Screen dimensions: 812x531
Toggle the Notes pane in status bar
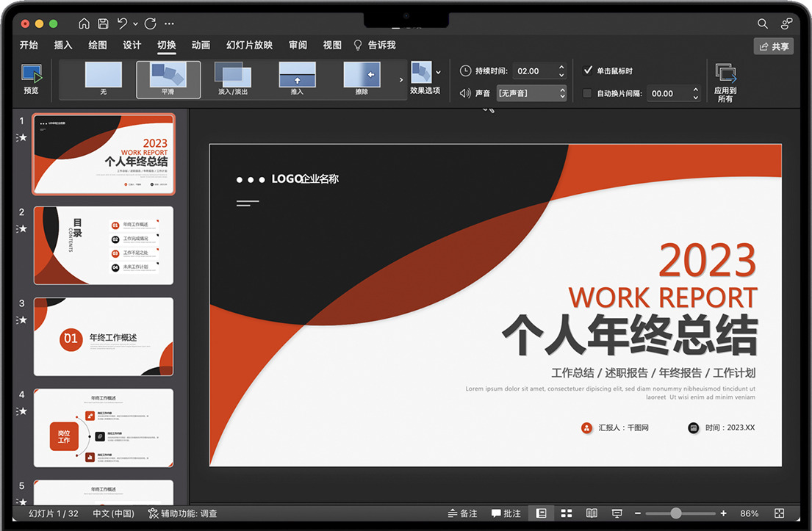pyautogui.click(x=463, y=513)
